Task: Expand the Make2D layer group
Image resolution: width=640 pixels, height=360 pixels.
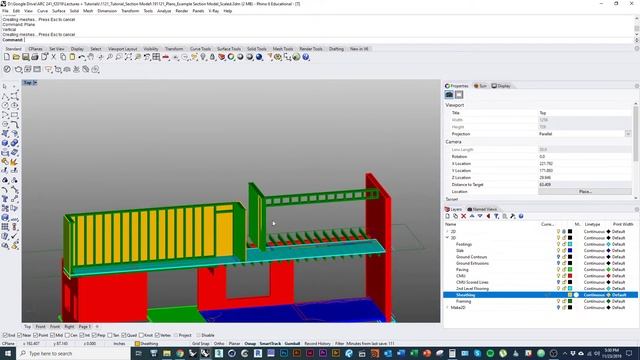Action: [447, 307]
